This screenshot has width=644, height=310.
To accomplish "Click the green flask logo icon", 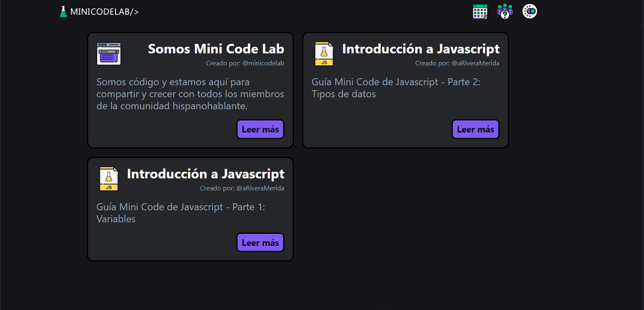I will tap(63, 12).
